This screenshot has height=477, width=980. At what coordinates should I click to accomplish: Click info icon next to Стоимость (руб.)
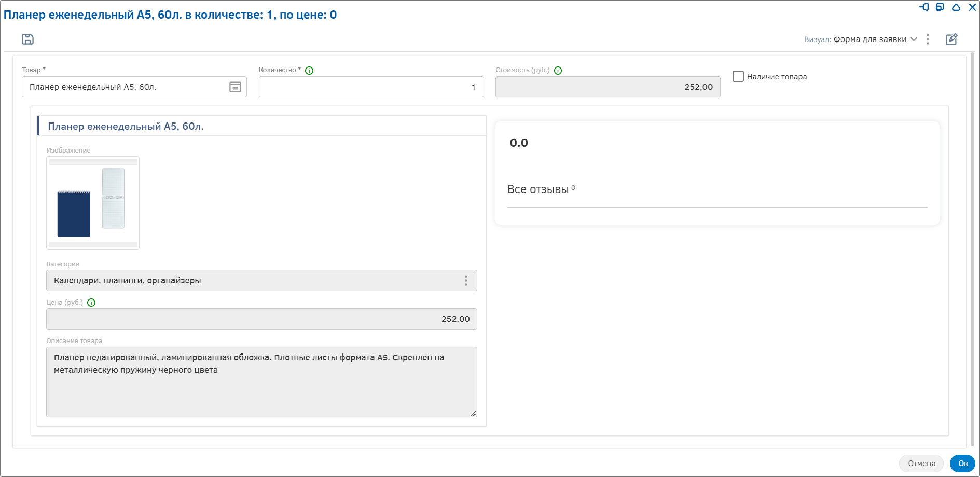pos(558,71)
